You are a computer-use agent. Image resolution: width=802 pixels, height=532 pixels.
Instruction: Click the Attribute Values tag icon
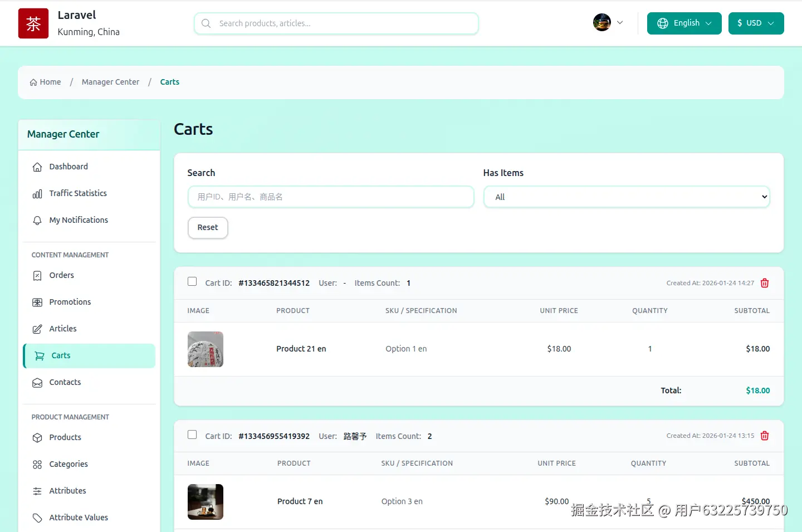(37, 518)
